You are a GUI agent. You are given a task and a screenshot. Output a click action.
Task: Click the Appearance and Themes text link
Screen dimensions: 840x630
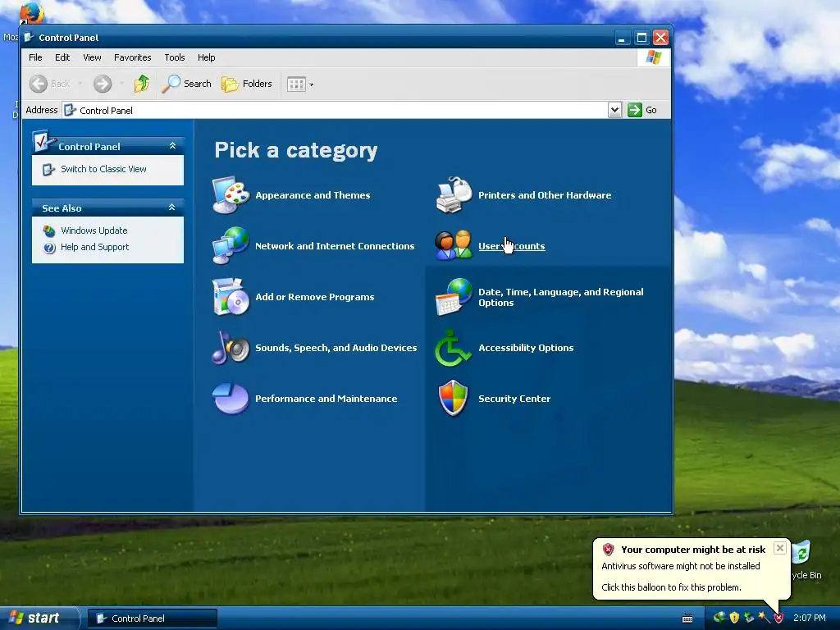coord(313,195)
